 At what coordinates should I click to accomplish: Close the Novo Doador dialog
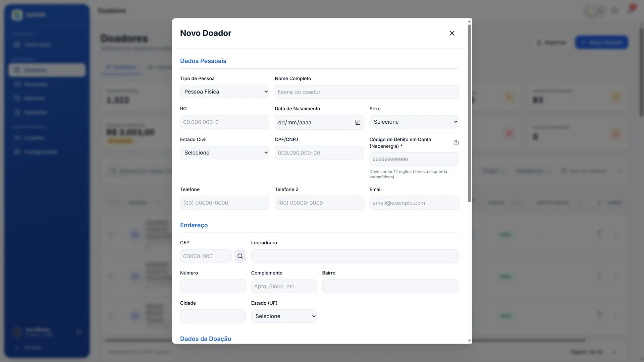point(452,33)
